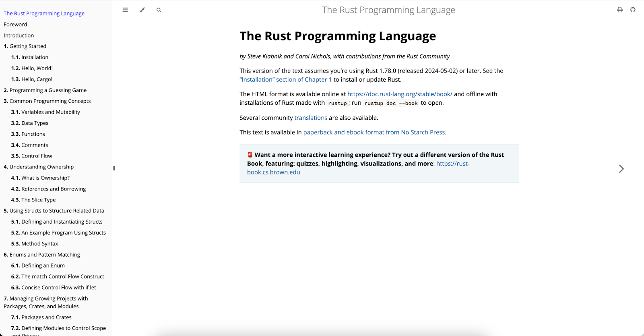Open chapter 7 Managing Growing Projects
This screenshot has width=644, height=336.
[46, 302]
